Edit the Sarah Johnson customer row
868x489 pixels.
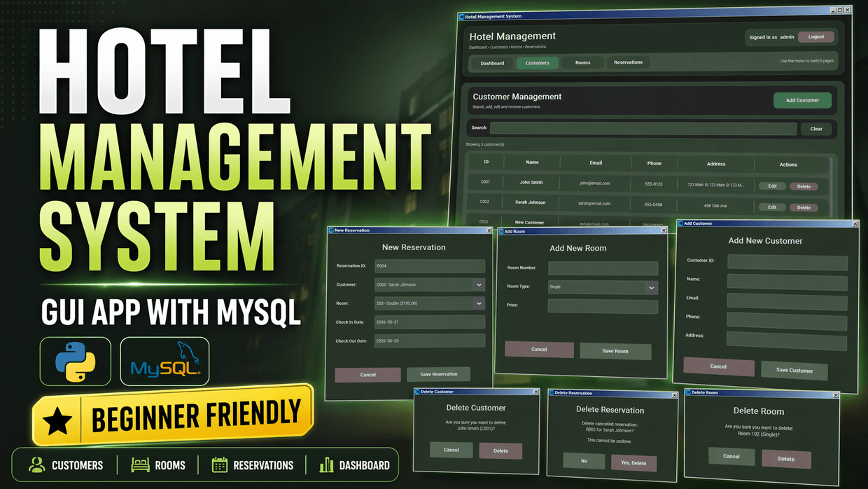point(772,207)
